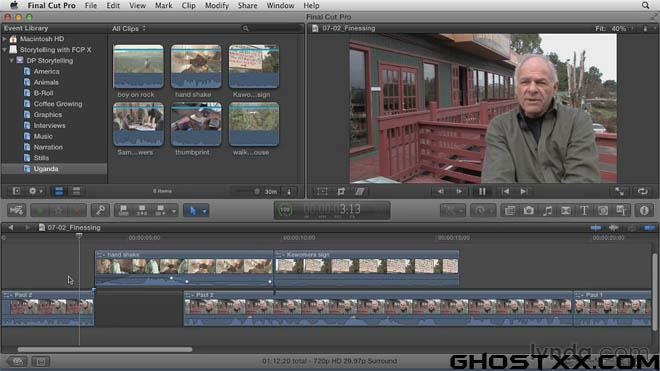Screen dimensions: 660x371
Task: Open the Modify menu
Action: (217, 5)
